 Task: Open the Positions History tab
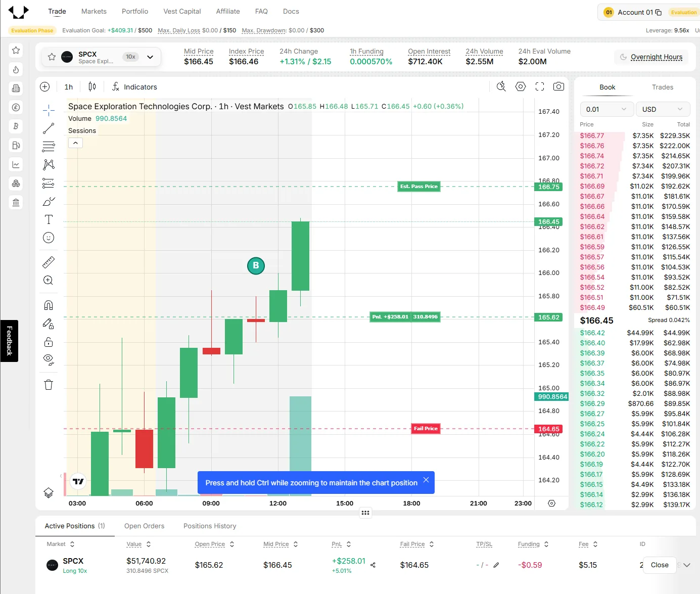[210, 526]
